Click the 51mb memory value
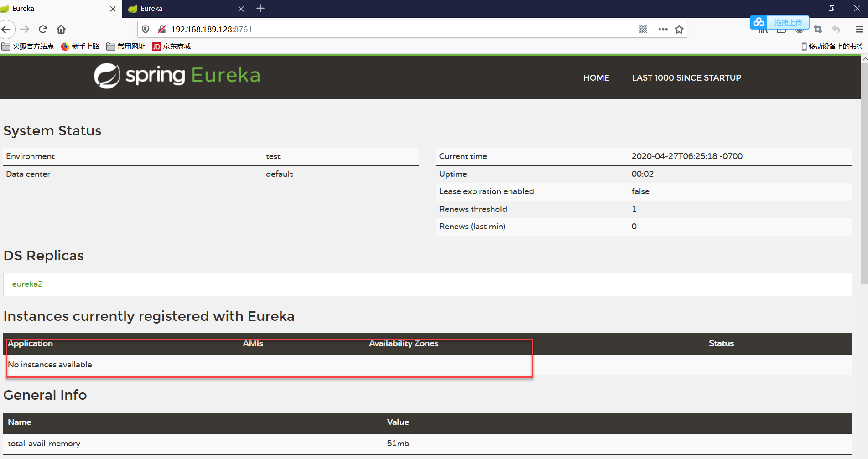Screen dimensions: 868x459 point(398,444)
